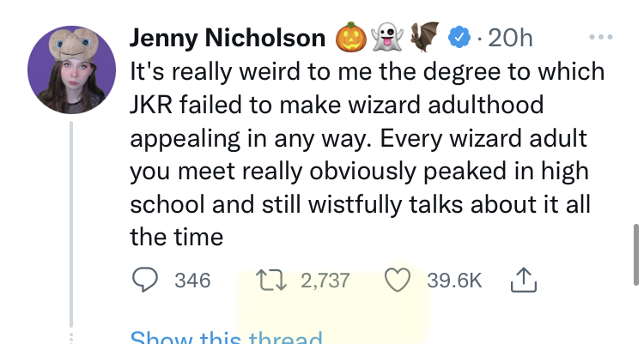Viewport: 644px width, 344px height.
Task: Open Jenny Nicholson's profile avatar
Action: click(x=71, y=69)
